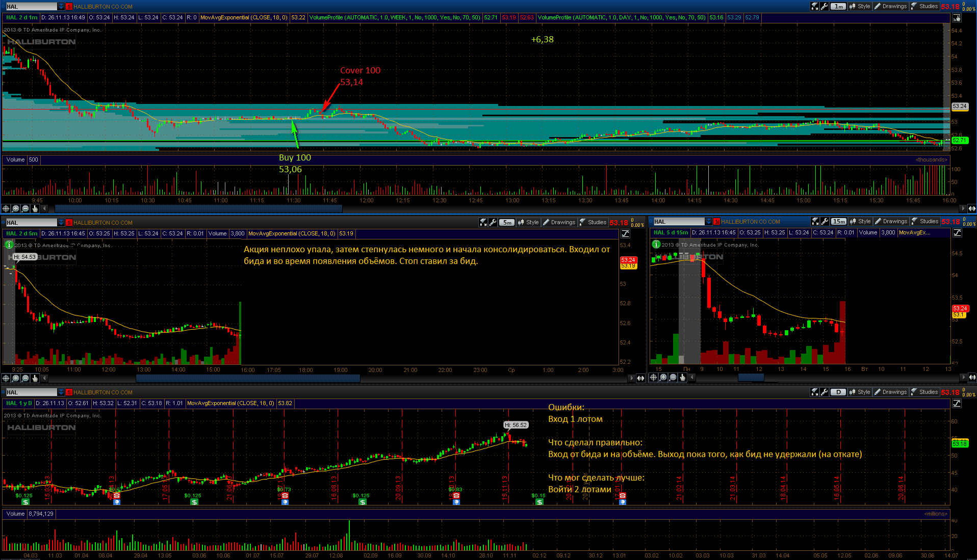
Task: Open settings wrench in 15m chart
Action: point(824,222)
